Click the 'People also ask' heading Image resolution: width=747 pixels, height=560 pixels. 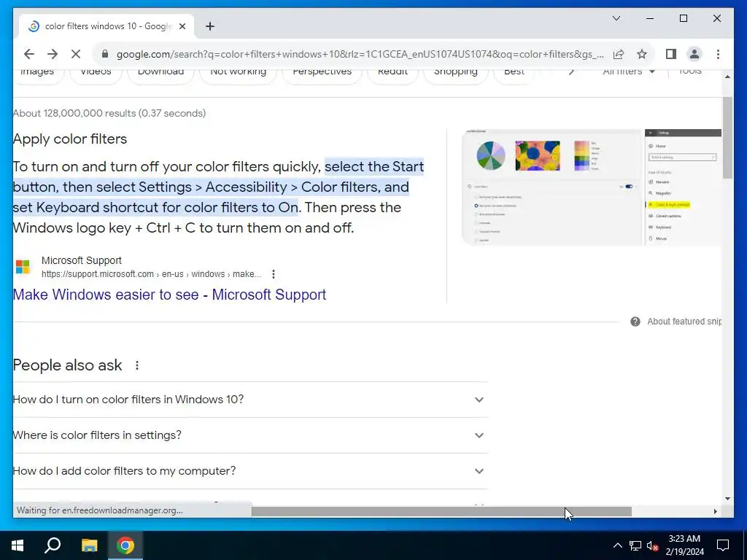[68, 365]
